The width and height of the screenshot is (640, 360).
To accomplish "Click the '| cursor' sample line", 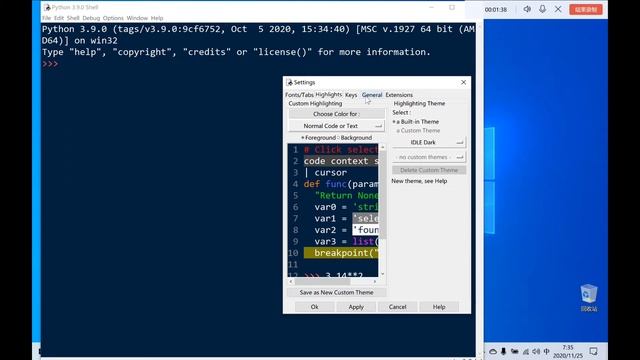I will (325, 173).
